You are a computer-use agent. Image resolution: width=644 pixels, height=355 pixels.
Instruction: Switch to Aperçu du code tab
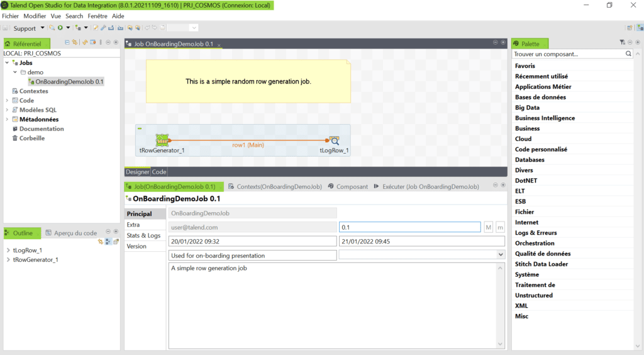tap(71, 233)
